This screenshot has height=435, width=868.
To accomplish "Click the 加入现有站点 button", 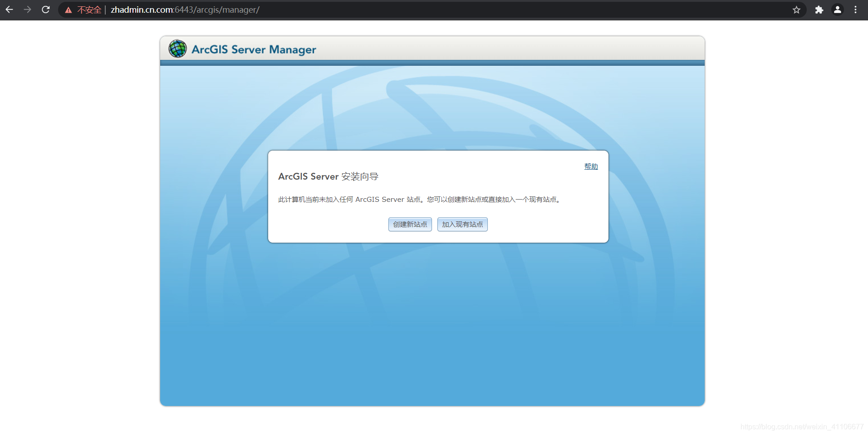I will coord(462,225).
